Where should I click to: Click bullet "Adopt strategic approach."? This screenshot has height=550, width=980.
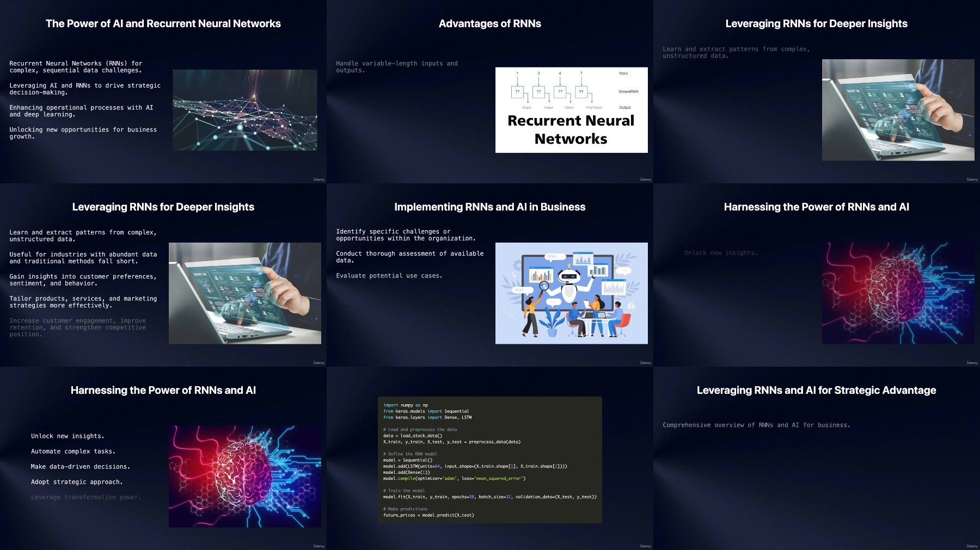click(x=77, y=482)
